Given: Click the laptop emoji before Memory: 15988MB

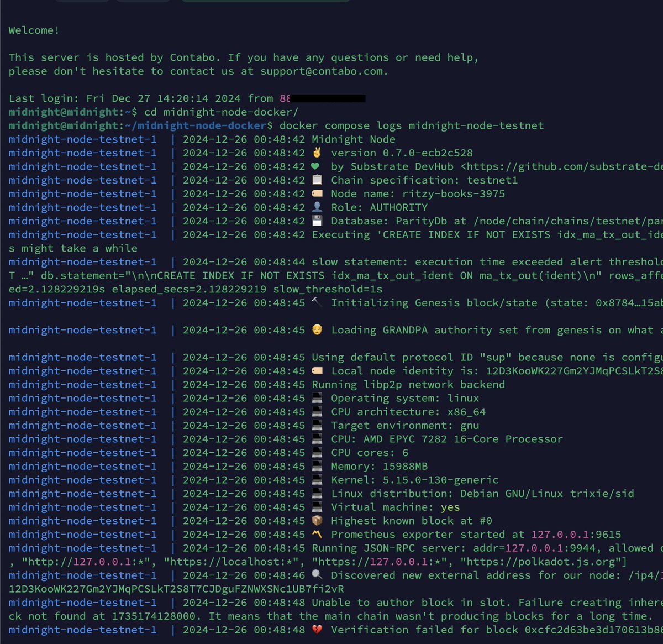Looking at the screenshot, I should (x=317, y=467).
